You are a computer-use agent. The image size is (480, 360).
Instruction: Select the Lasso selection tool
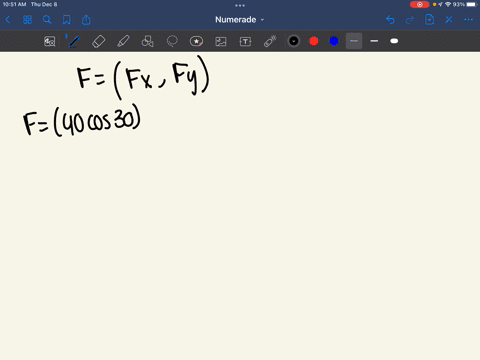[x=172, y=41]
